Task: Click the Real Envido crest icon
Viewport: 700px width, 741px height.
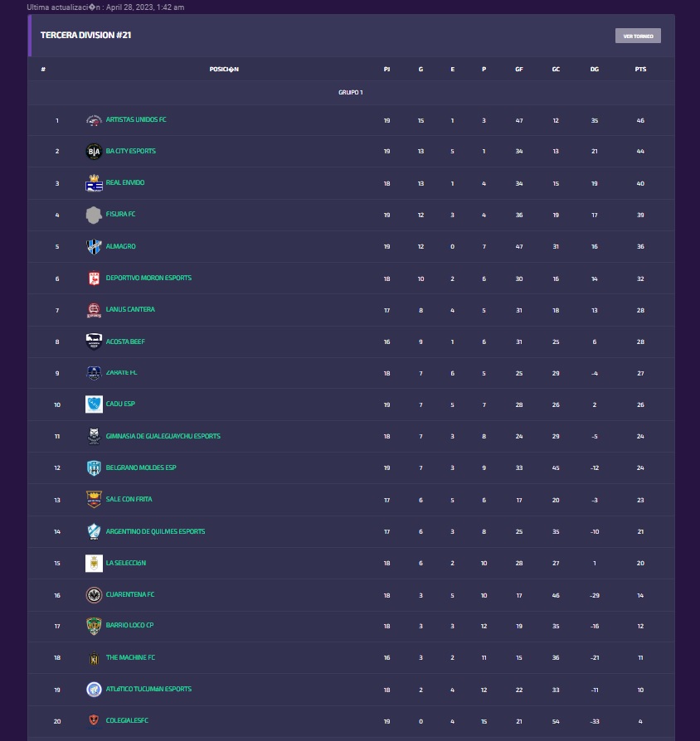Action: click(94, 183)
